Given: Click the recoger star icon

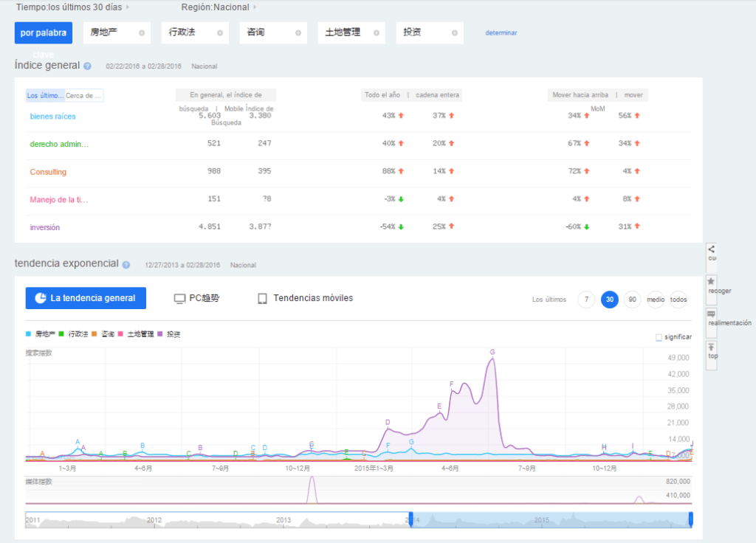Looking at the screenshot, I should 710,282.
